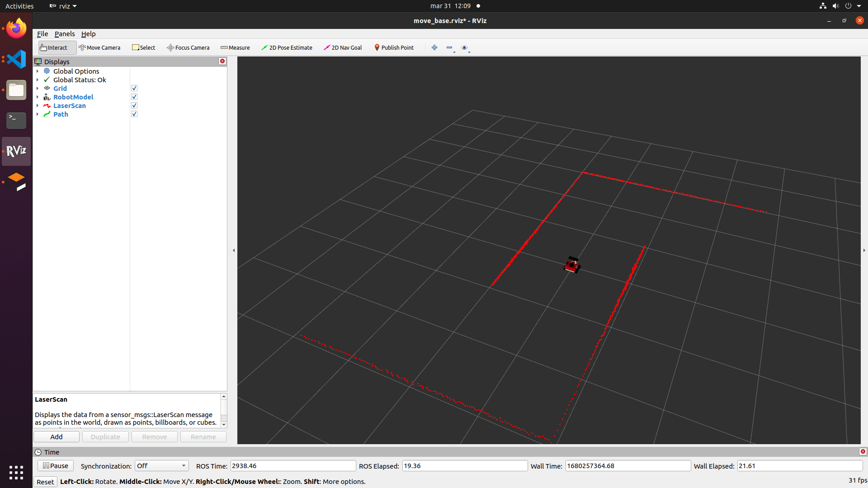Click the plus add-tool icon
868x488 pixels.
pyautogui.click(x=434, y=47)
